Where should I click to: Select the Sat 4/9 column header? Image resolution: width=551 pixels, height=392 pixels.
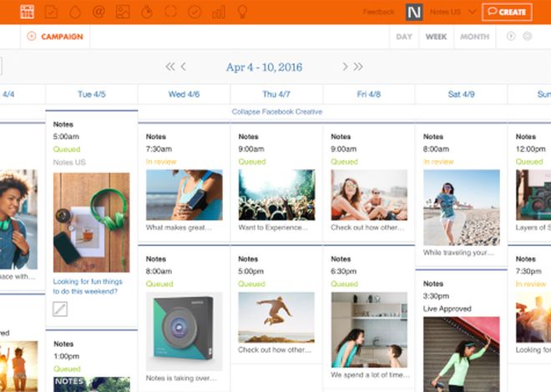coord(461,94)
